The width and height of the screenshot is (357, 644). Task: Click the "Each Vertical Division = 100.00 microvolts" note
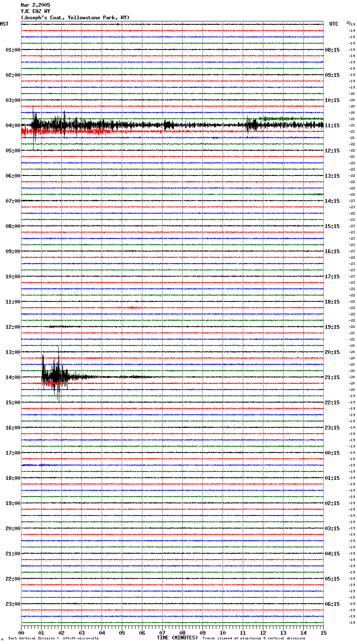pyautogui.click(x=53, y=639)
